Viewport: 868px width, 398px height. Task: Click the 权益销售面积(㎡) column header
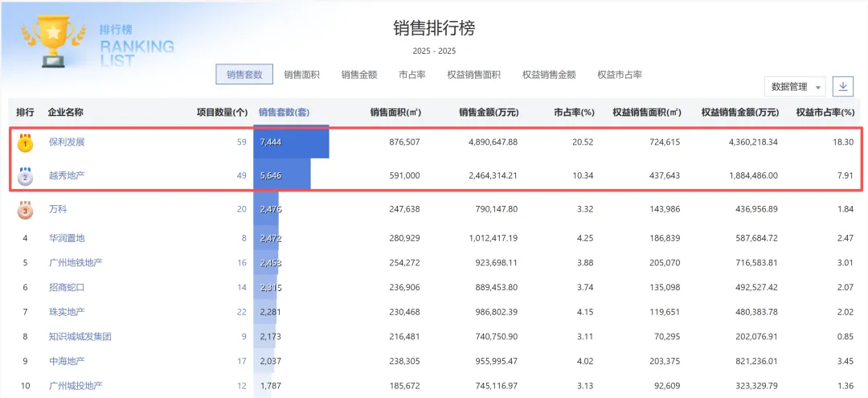[x=646, y=113]
